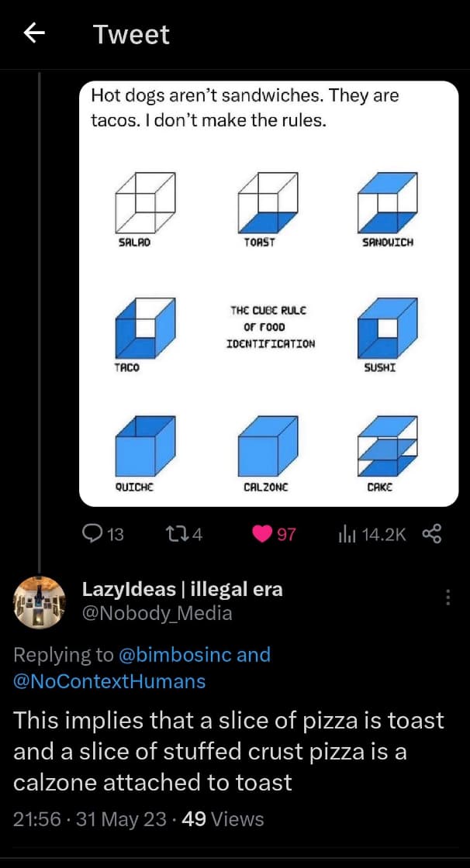This screenshot has width=470, height=868.
Task: Open replies via the comment bubble icon
Action: click(92, 533)
